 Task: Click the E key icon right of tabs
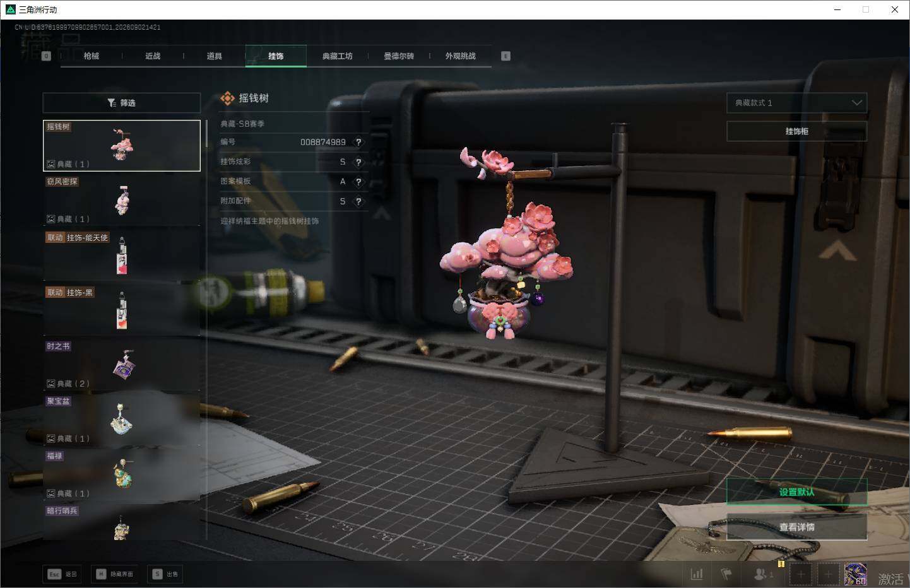[505, 56]
